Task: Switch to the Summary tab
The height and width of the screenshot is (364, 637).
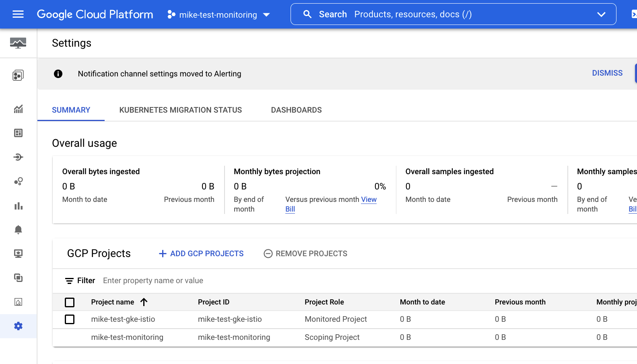Action: pyautogui.click(x=71, y=110)
